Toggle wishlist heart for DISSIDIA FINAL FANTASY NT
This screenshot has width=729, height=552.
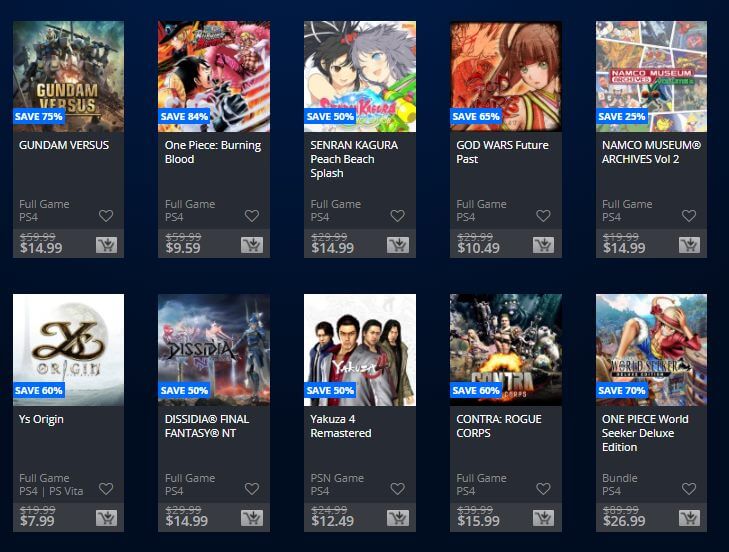pos(252,489)
